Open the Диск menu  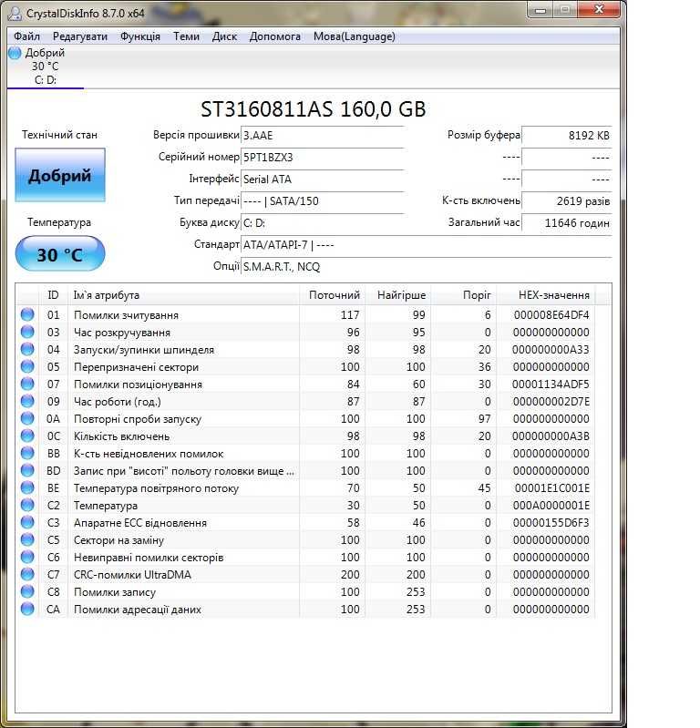coord(224,36)
